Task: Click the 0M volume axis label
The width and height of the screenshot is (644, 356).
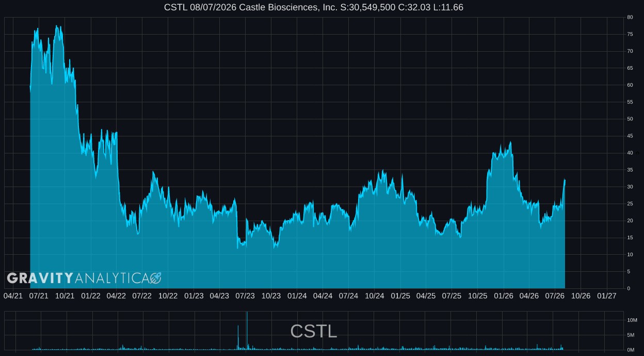Action: (x=630, y=350)
